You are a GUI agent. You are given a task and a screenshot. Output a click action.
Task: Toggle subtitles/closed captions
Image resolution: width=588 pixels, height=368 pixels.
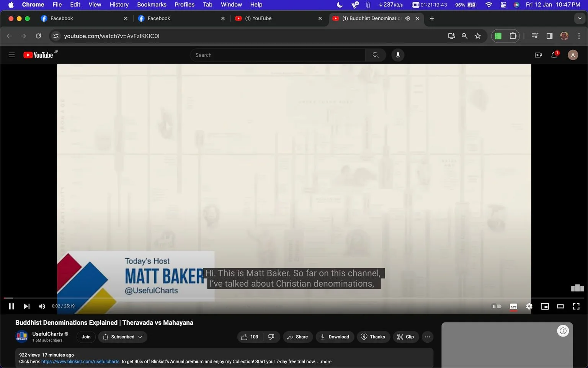tap(513, 306)
